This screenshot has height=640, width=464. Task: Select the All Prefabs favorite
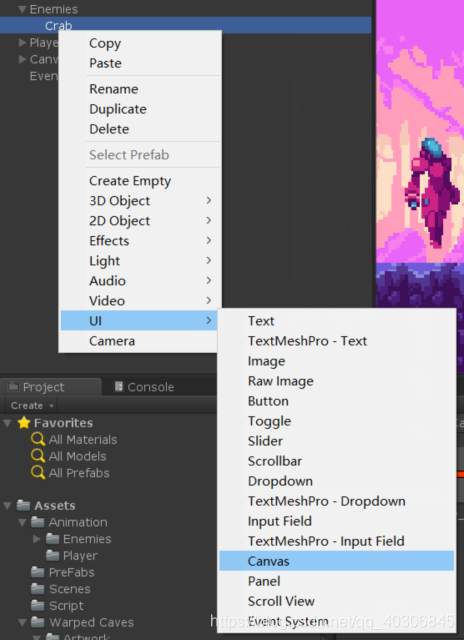tap(79, 473)
